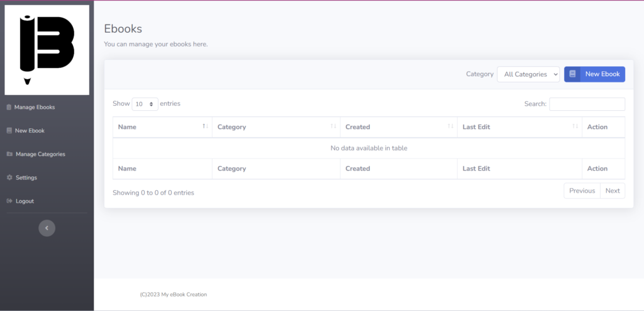Click '(C)2023 My eBook Creation' footer text
Image resolution: width=644 pixels, height=311 pixels.
(174, 295)
